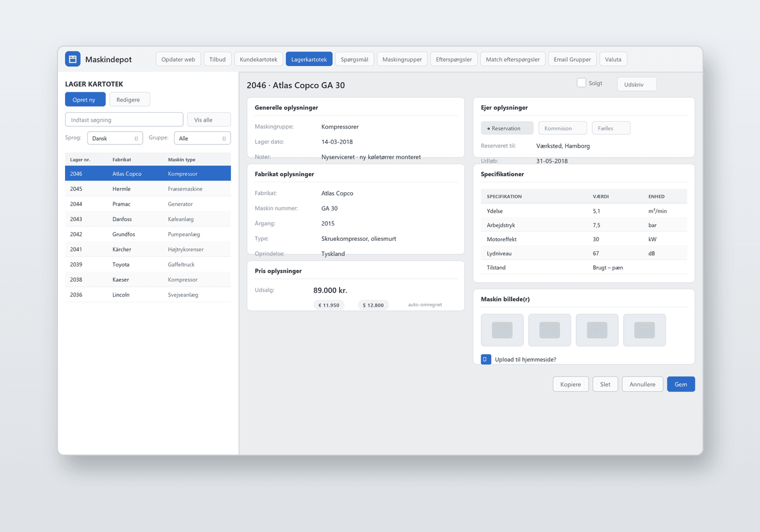Select row 2044 Pramac
Screen dimensions: 760x532
point(148,204)
